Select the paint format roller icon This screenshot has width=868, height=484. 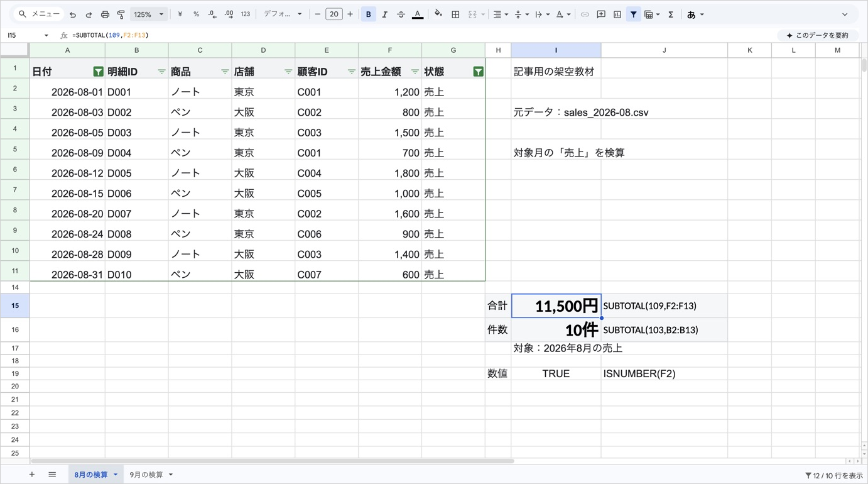pos(121,14)
